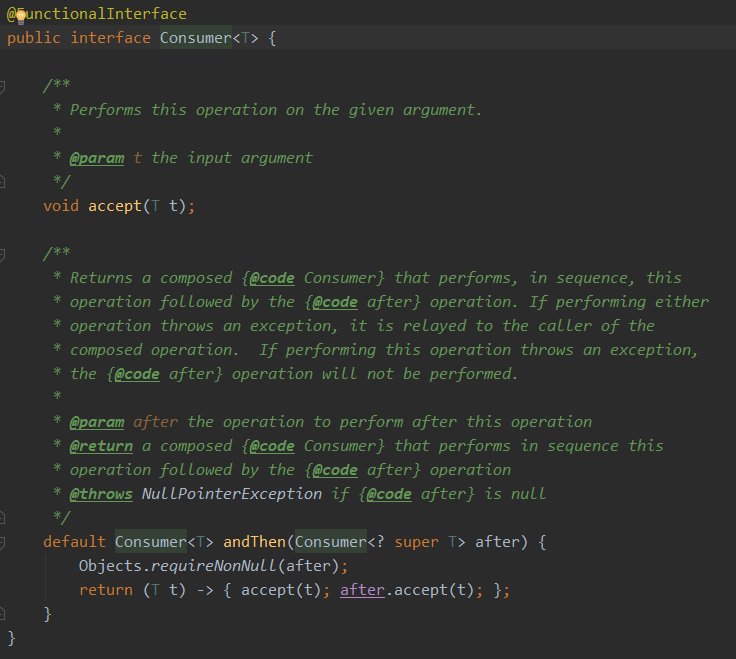
Task: Click the 'return' keyword
Action: pyautogui.click(x=106, y=590)
